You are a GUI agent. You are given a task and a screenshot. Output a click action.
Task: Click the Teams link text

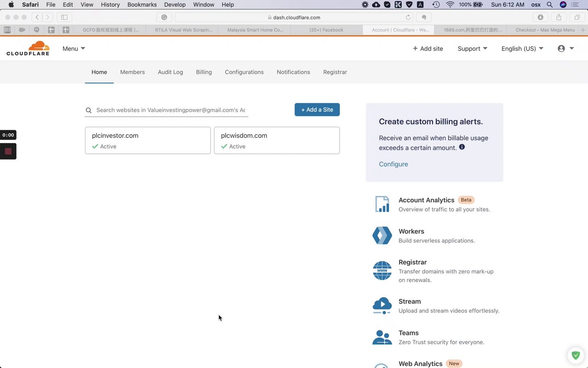point(409,333)
